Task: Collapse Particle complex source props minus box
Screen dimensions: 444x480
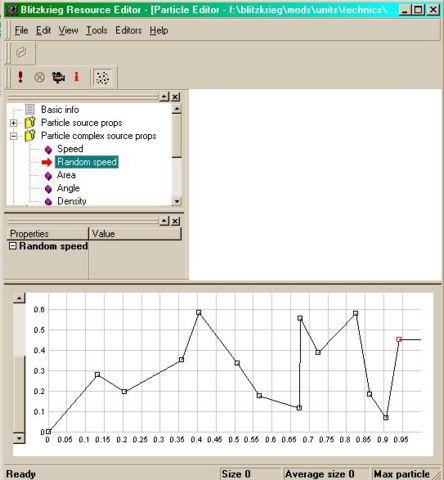Action: pos(14,136)
